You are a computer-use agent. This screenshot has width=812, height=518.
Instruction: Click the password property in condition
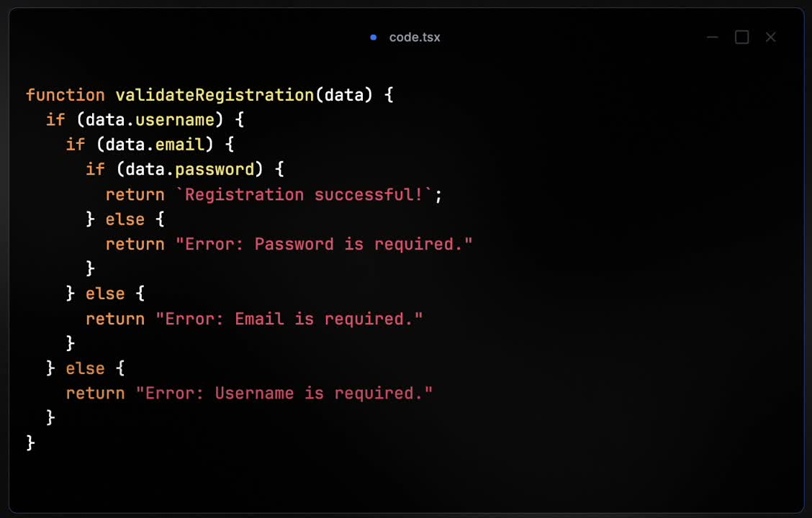215,169
